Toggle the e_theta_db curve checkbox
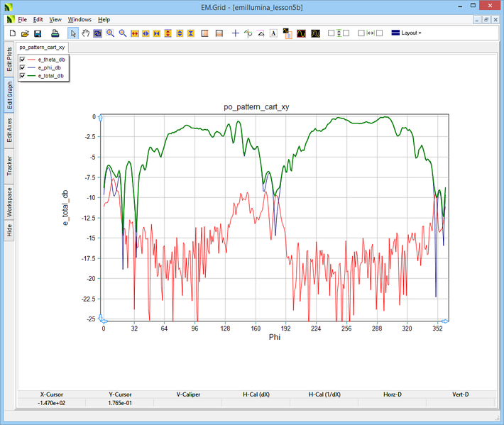 (x=23, y=60)
